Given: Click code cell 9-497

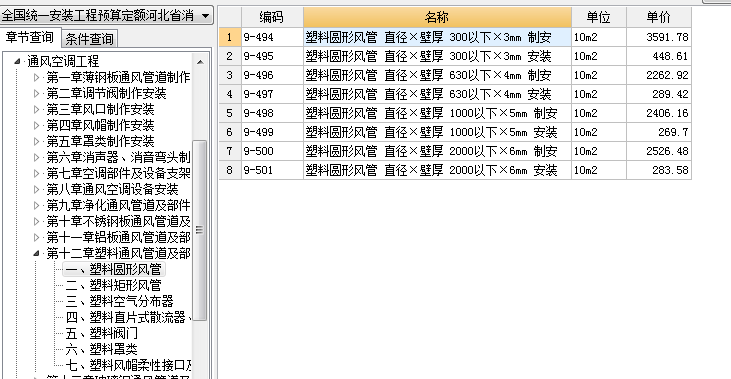Looking at the screenshot, I should coord(272,94).
